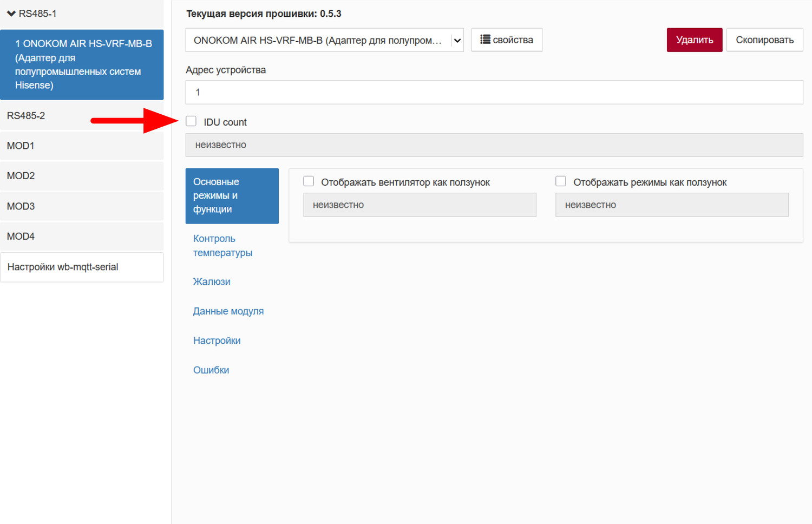Select the RS485-2 port

tap(26, 116)
